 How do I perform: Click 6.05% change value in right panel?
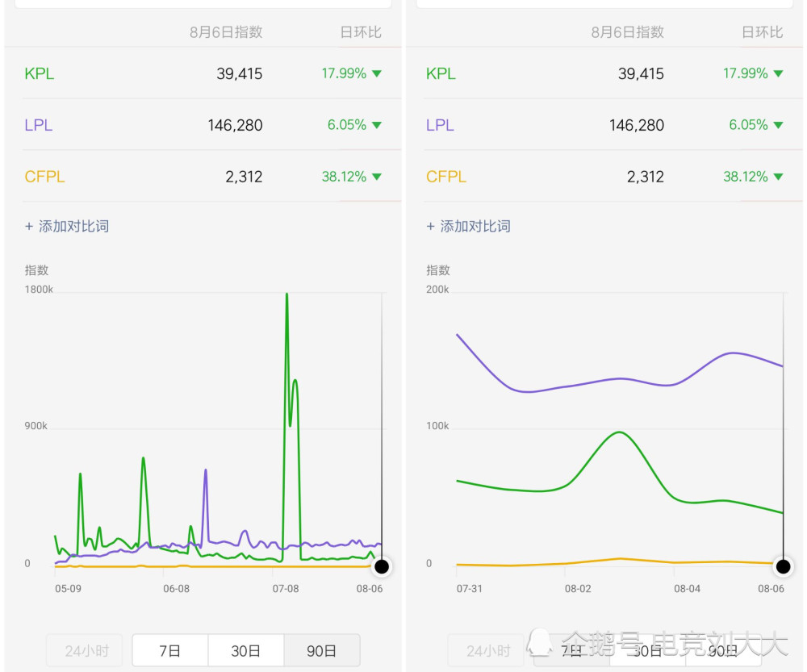(x=748, y=125)
